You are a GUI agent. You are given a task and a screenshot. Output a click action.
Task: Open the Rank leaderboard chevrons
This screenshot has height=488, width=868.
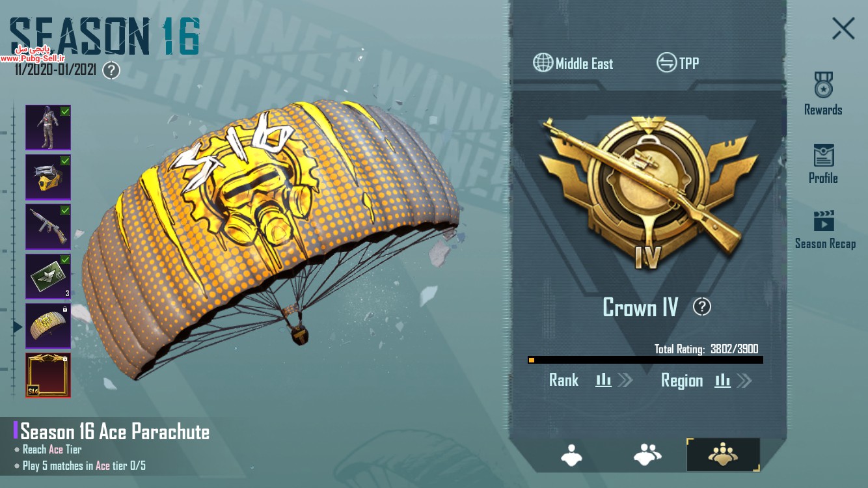625,380
